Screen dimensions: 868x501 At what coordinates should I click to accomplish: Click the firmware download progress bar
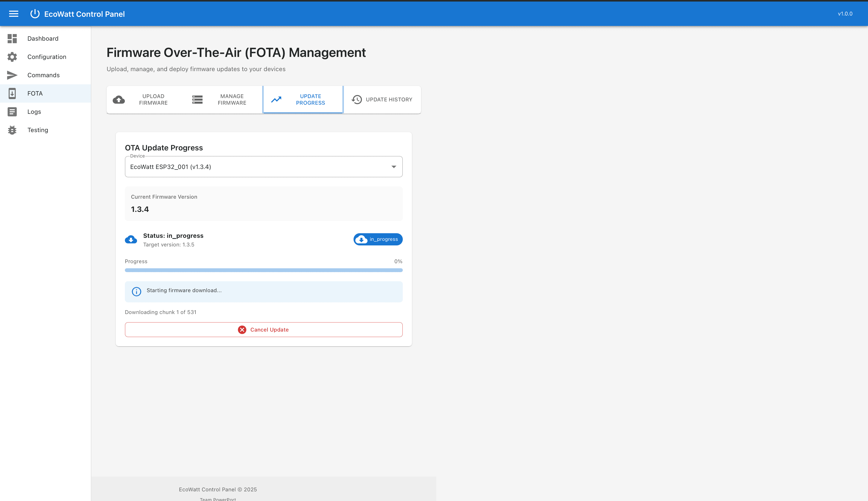click(x=263, y=270)
